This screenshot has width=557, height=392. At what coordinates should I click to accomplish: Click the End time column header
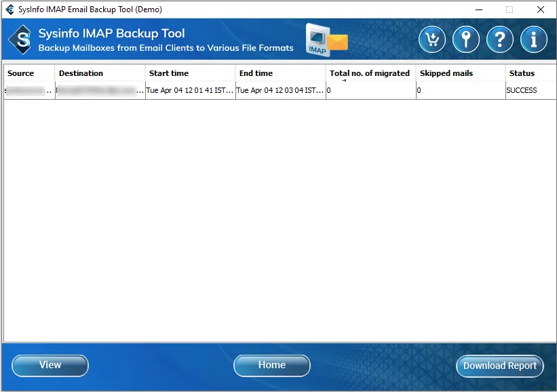[x=280, y=73]
